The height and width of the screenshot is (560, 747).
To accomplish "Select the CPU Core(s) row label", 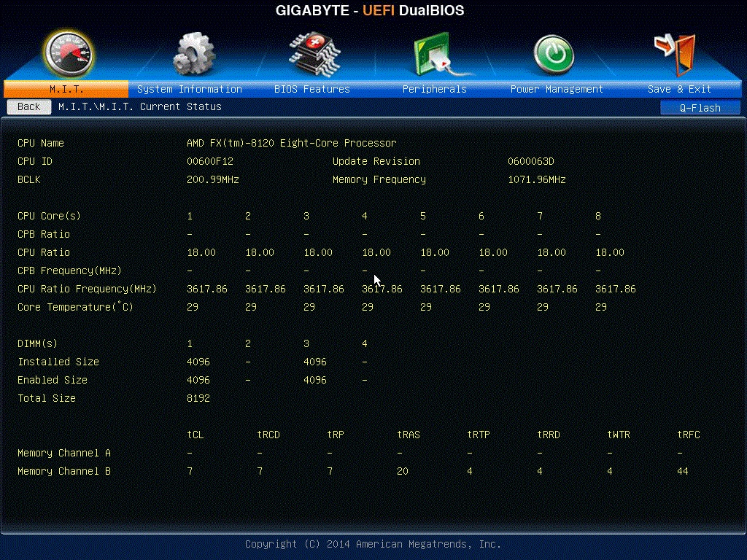I will coord(49,216).
